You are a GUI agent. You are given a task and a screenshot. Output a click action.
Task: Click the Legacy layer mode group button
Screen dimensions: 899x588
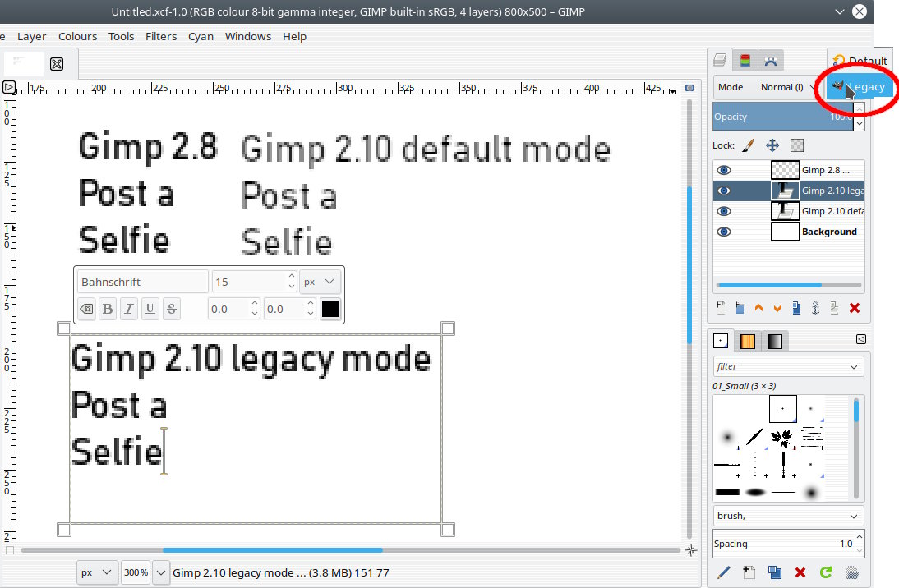(x=860, y=87)
